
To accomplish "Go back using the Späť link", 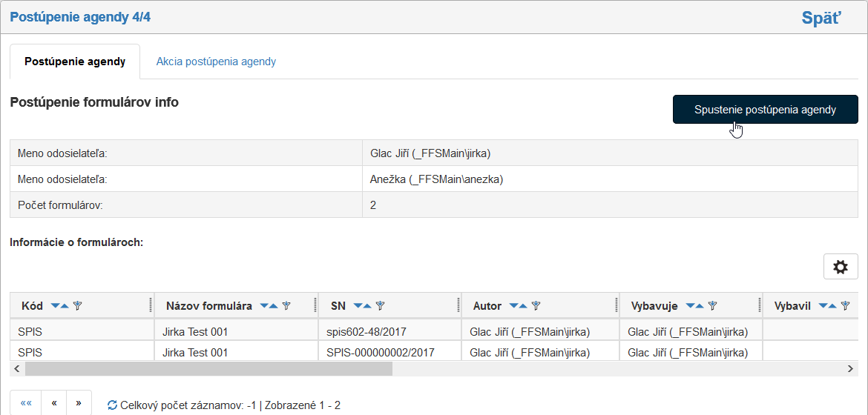I will coord(821,18).
